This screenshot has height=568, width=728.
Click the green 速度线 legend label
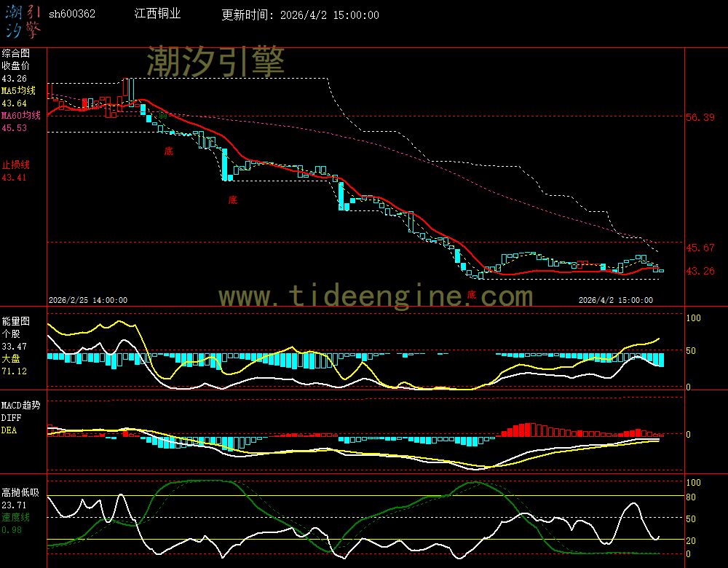pos(15,517)
